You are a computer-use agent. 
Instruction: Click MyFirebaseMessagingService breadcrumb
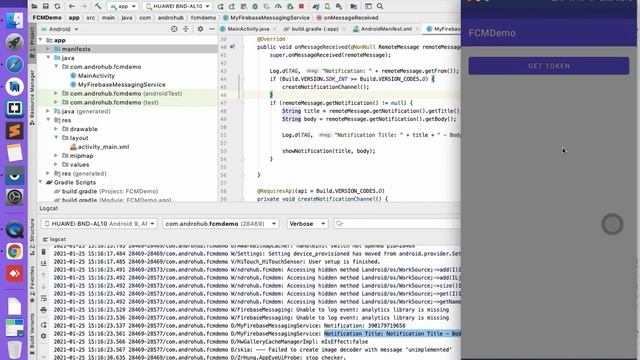coord(267,18)
